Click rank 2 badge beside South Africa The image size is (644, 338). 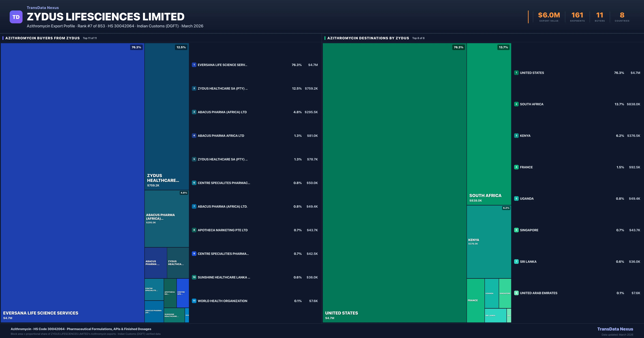(516, 104)
